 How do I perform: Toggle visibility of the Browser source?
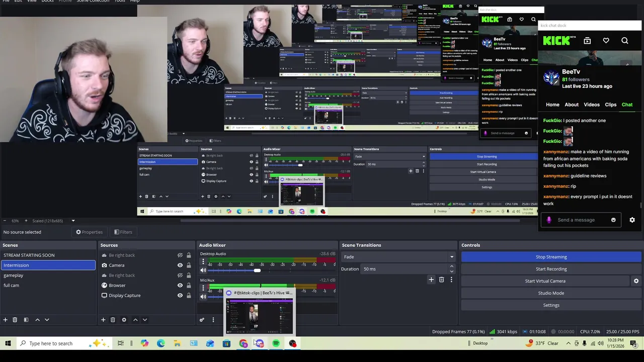pos(180,286)
